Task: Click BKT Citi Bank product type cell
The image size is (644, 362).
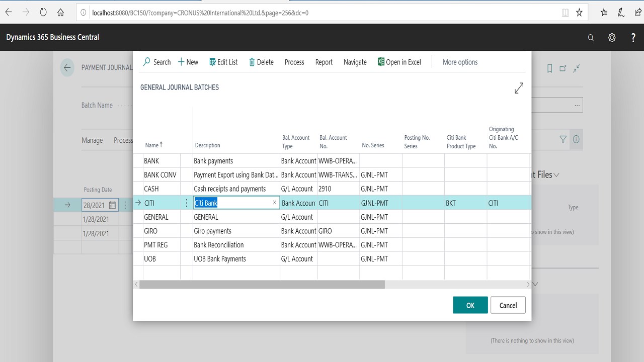Action: click(465, 203)
